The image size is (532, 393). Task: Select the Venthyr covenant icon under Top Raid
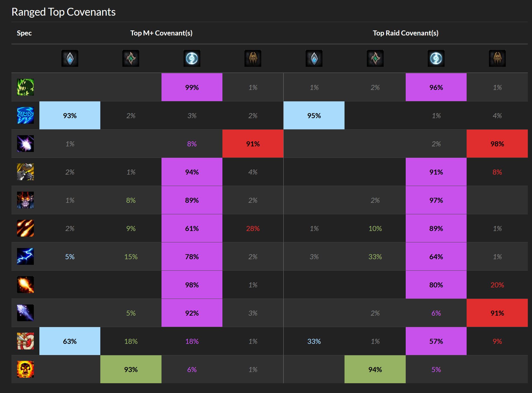point(497,58)
